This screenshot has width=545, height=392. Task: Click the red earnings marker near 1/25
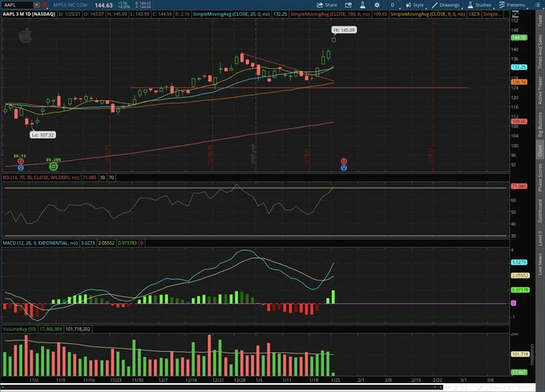click(x=344, y=161)
